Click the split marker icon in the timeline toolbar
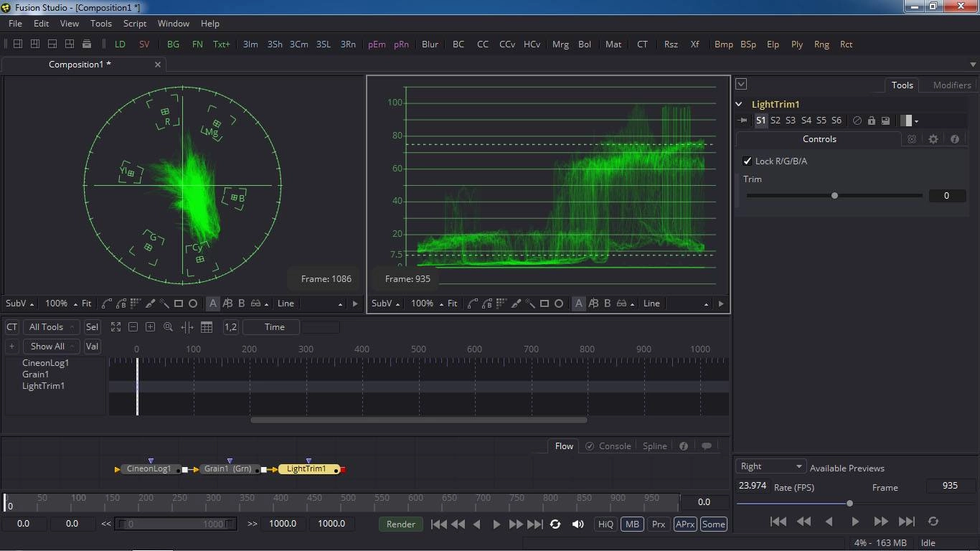980x551 pixels. coord(187,327)
